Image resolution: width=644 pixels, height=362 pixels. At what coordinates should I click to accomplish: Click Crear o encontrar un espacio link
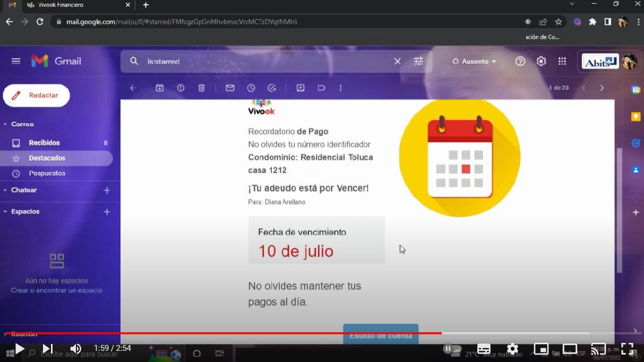tap(57, 290)
